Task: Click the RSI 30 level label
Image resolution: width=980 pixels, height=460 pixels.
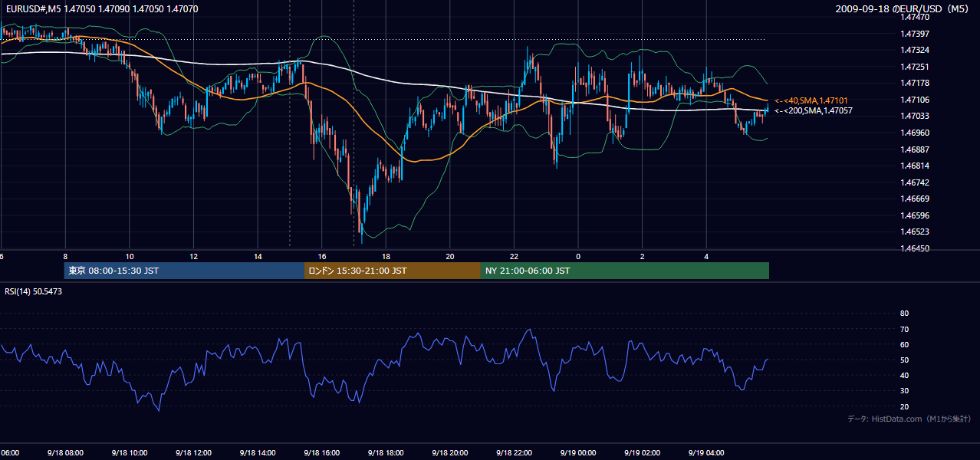Action: [x=904, y=390]
